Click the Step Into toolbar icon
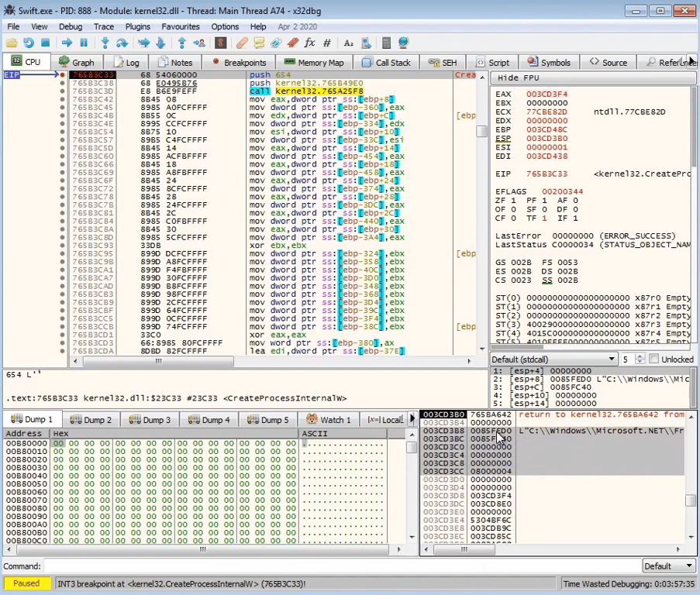This screenshot has height=595, width=700. (x=105, y=43)
